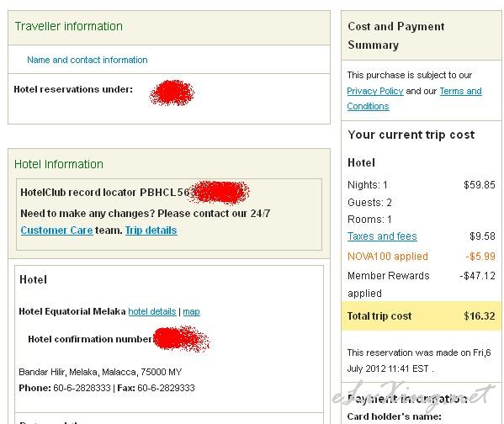Viewport: 504px width, 424px height.
Task: Click the Taxes and fees link
Action: pos(382,236)
